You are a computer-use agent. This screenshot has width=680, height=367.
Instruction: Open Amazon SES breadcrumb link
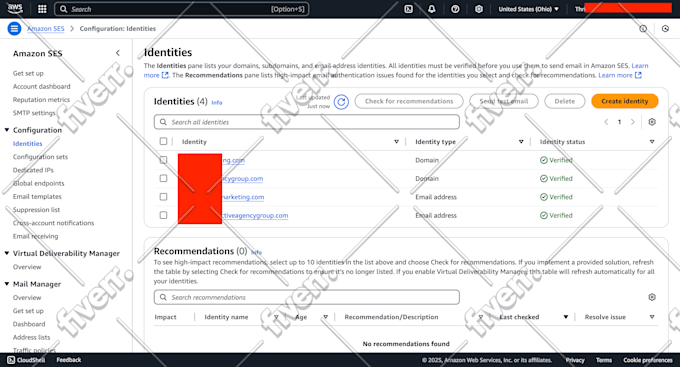tap(46, 29)
